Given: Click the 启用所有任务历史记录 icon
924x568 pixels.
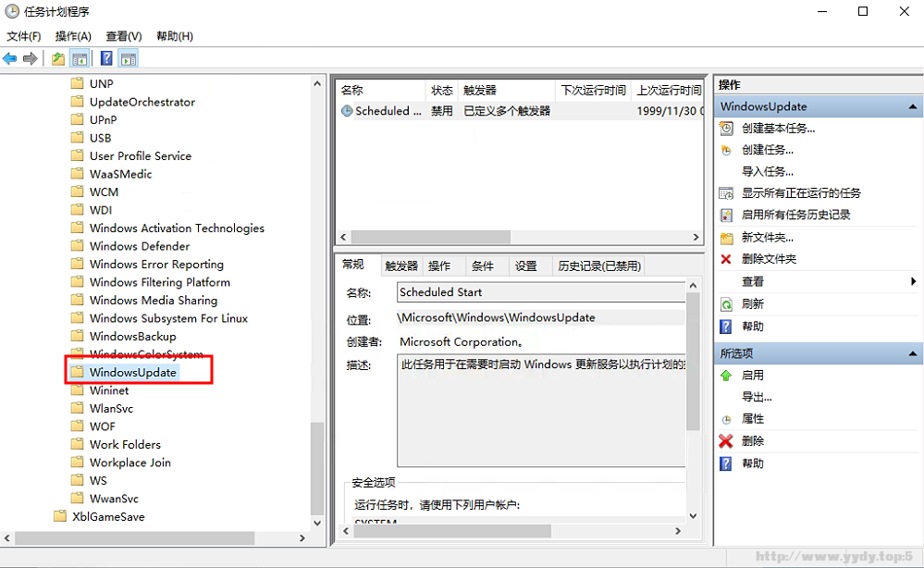Looking at the screenshot, I should click(x=727, y=215).
